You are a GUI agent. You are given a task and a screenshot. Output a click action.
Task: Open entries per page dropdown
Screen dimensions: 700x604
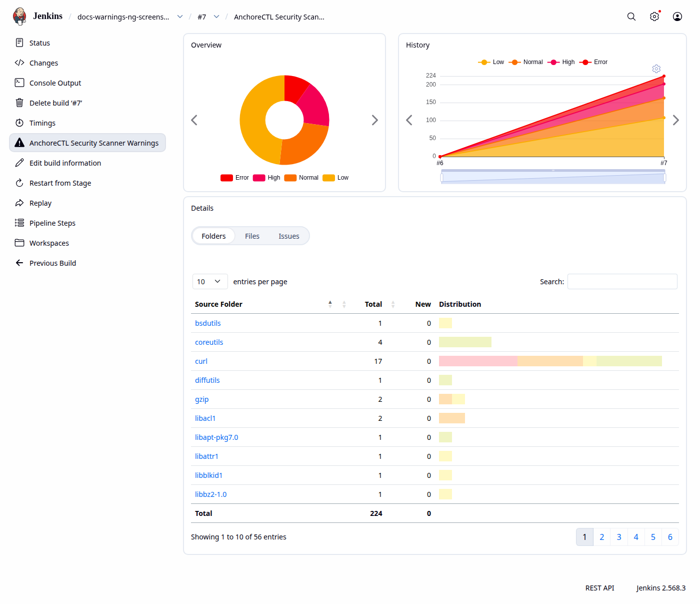pyautogui.click(x=210, y=281)
